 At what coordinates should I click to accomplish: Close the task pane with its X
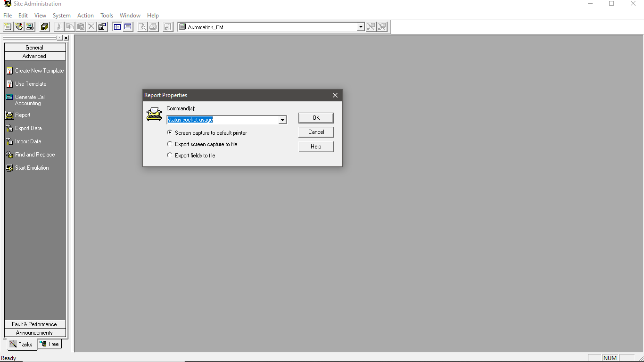tap(66, 38)
